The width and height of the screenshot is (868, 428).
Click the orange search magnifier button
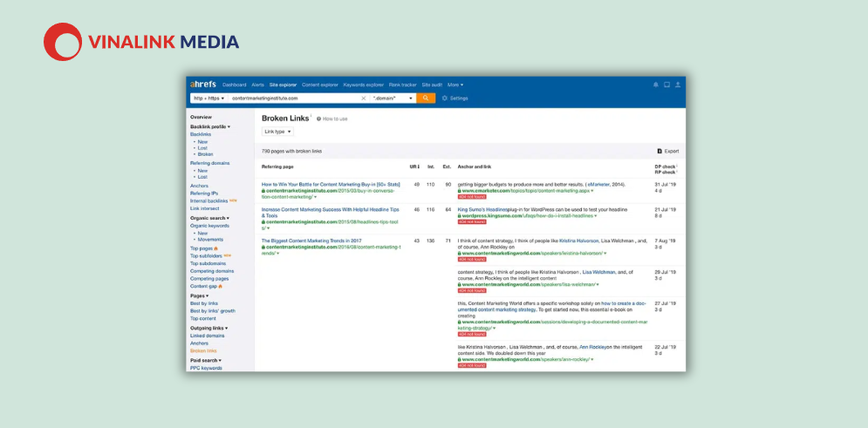tap(426, 98)
